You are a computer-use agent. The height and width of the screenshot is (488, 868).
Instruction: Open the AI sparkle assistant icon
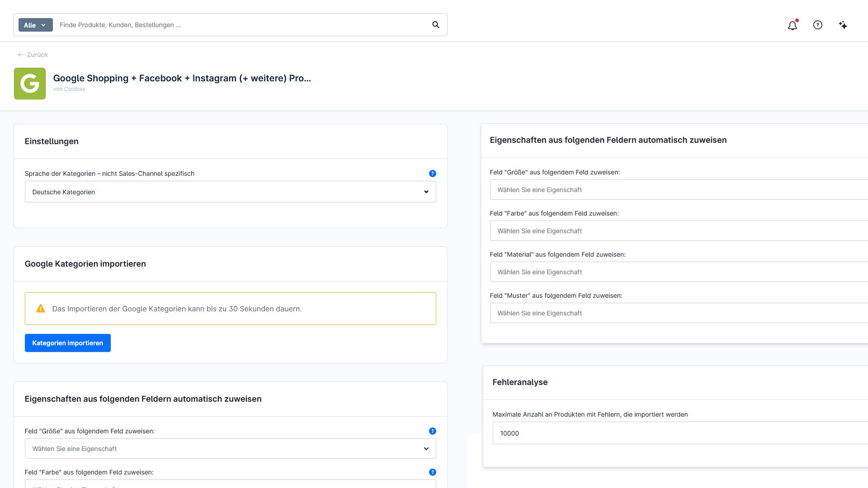(x=843, y=25)
